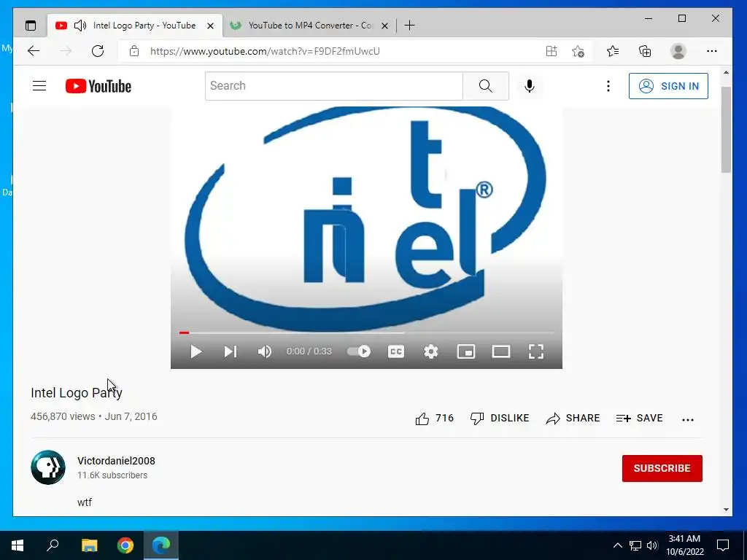747x560 pixels.
Task: Open Edge Settings and more menu
Action: point(712,51)
